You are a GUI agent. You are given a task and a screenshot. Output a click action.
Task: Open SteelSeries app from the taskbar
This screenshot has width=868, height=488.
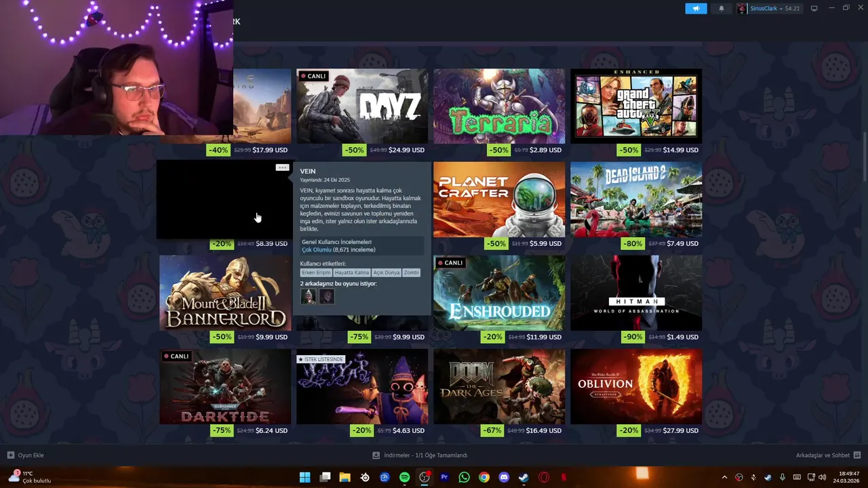click(365, 477)
